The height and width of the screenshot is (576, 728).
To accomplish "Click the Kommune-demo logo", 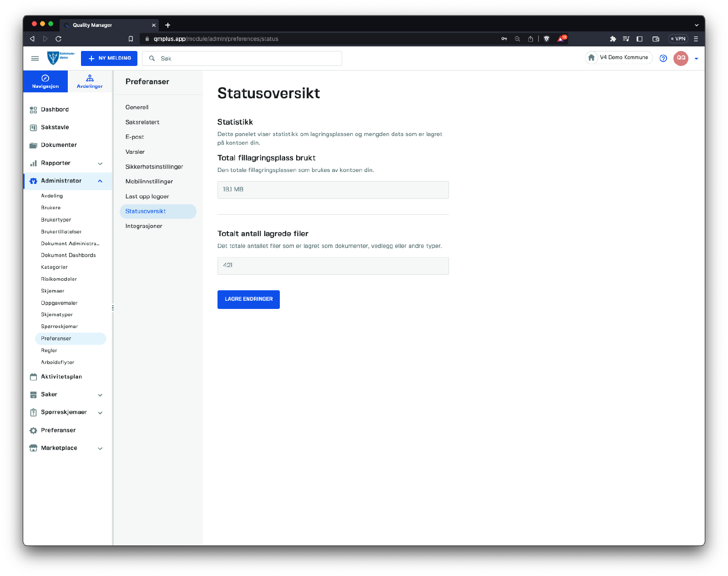I will (x=61, y=58).
